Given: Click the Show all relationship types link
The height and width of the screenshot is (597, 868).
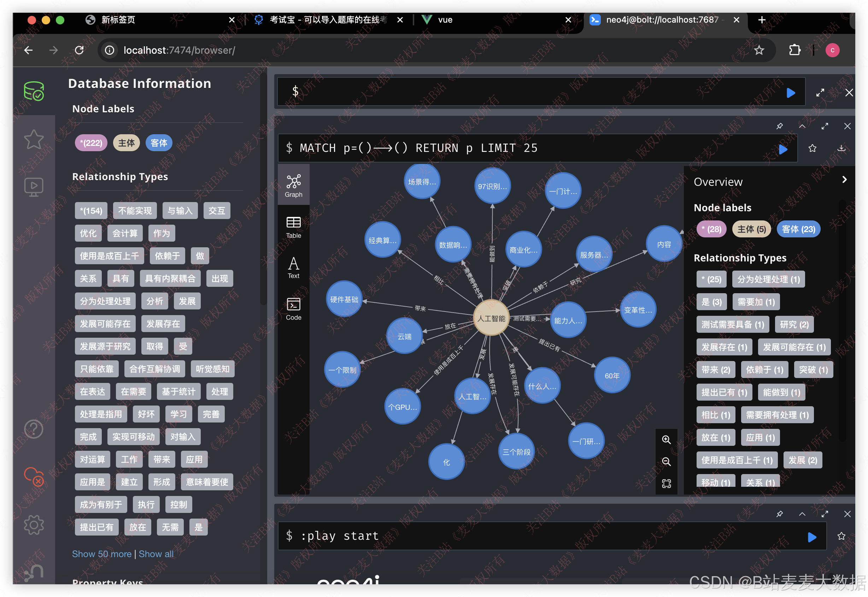Looking at the screenshot, I should click(156, 554).
